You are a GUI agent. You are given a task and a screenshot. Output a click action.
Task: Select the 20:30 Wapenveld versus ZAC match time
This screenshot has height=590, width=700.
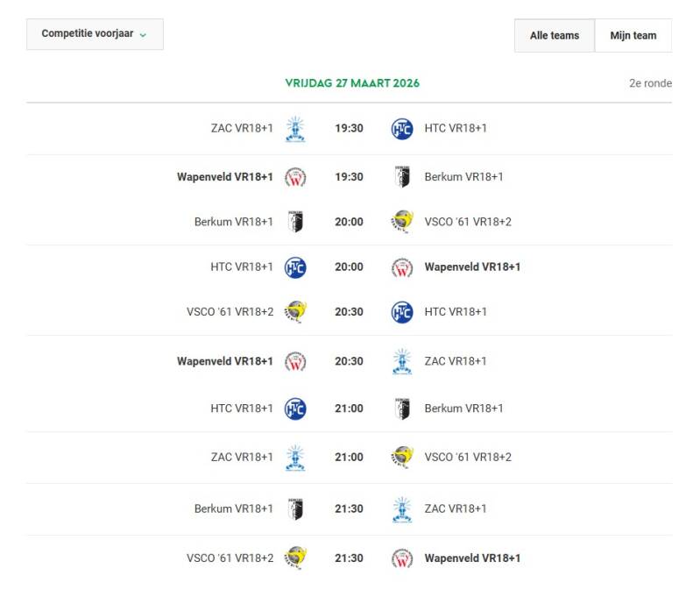coord(349,361)
